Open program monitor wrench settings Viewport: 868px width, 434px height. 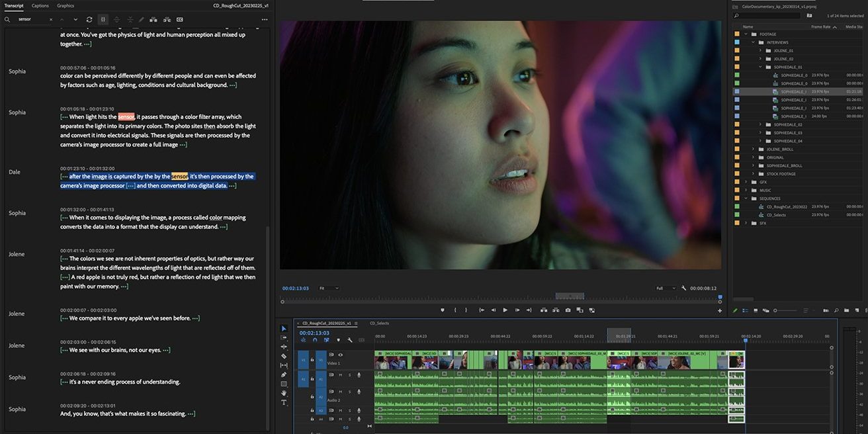(683, 288)
